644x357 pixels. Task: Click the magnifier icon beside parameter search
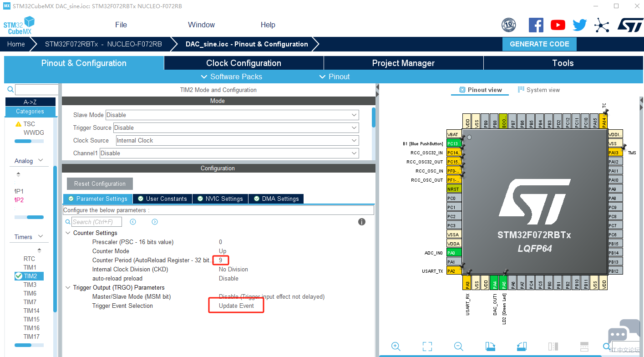coord(68,222)
